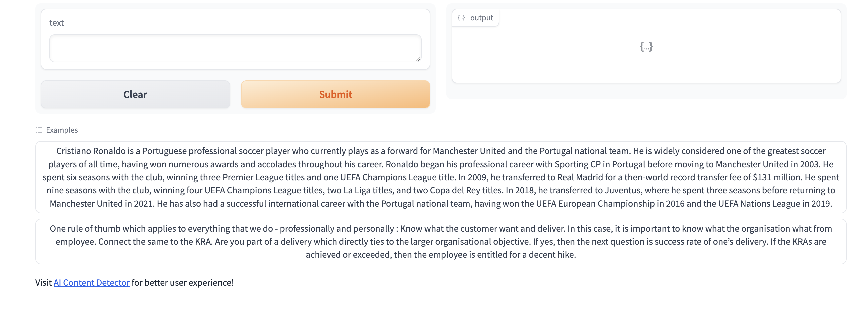Click the textarea resize handle
Viewport: 868px width, 313px height.
(418, 59)
